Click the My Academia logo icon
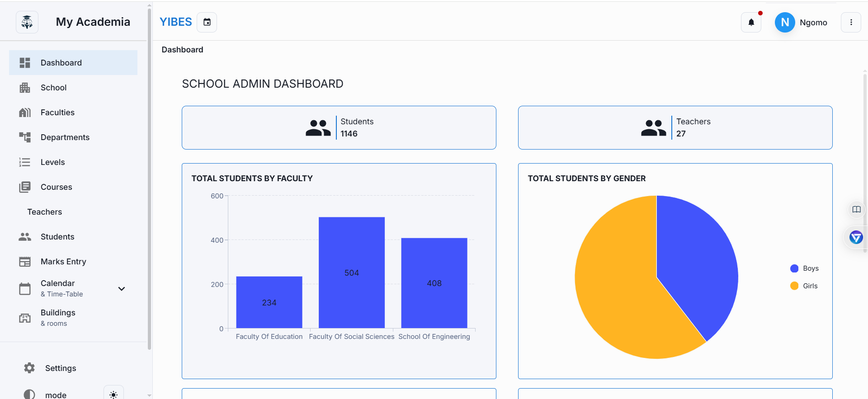The height and width of the screenshot is (399, 868). coord(27,22)
